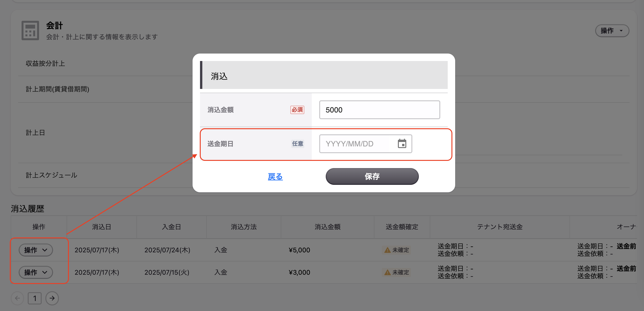Click the 送金期日 date input field

click(366, 144)
